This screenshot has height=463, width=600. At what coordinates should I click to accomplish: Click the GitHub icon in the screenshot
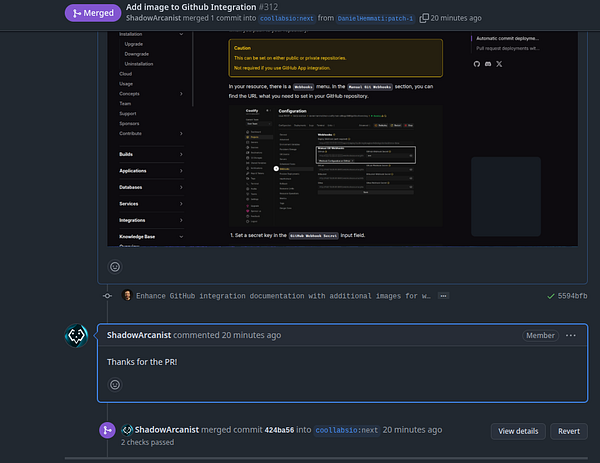pyautogui.click(x=476, y=64)
